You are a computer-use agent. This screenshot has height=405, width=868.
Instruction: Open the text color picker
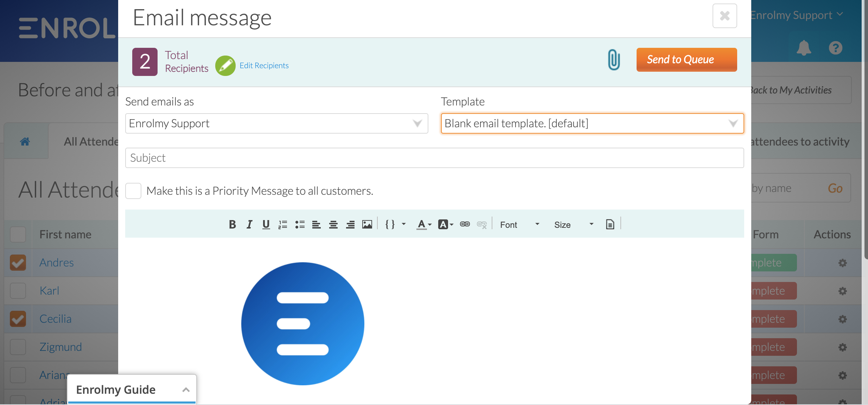424,224
